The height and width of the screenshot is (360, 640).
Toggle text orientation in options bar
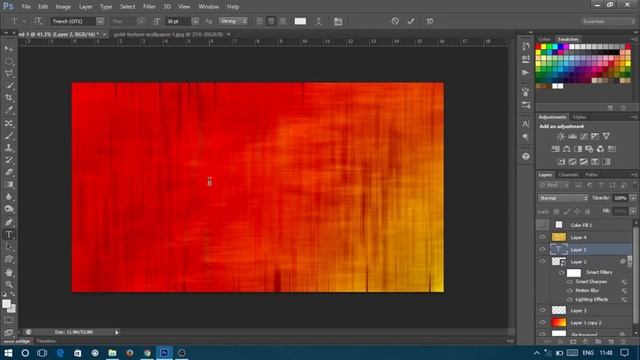click(x=38, y=21)
